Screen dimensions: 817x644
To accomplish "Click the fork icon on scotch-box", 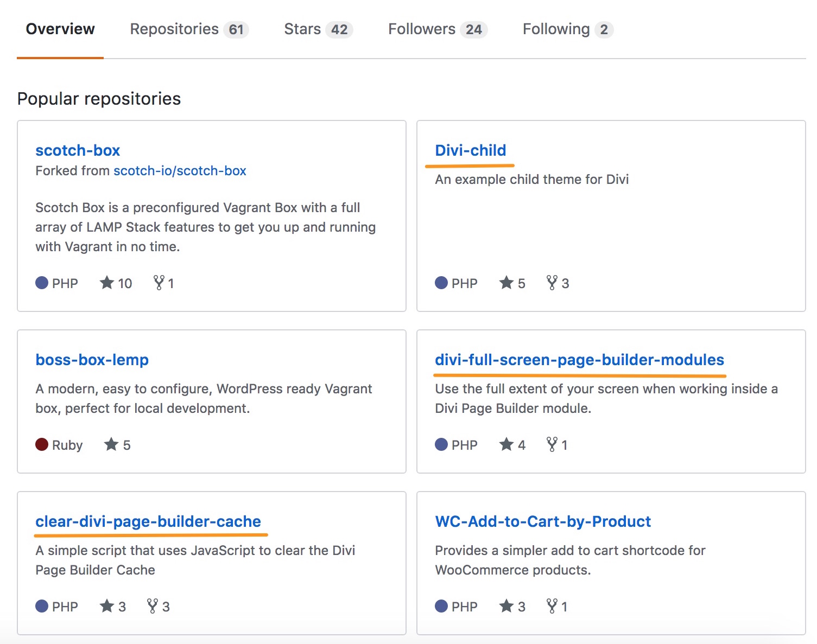I will 159,283.
